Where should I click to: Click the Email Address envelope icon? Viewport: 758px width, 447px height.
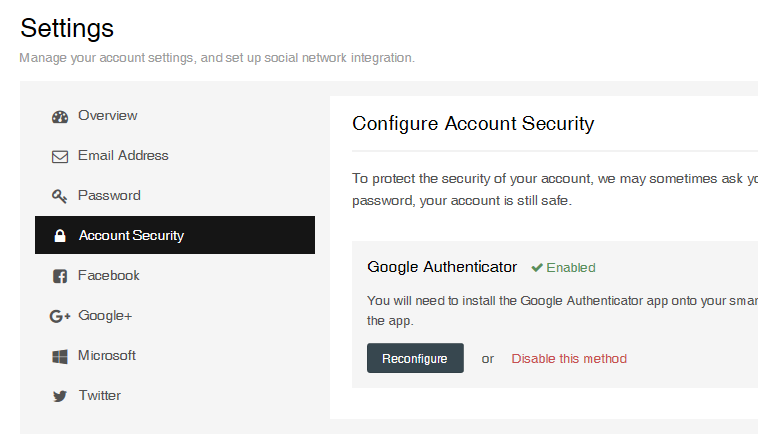[60, 156]
